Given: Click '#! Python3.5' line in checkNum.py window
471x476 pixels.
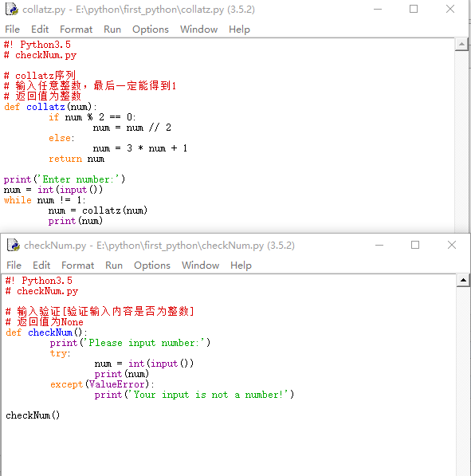Looking at the screenshot, I should 39,281.
